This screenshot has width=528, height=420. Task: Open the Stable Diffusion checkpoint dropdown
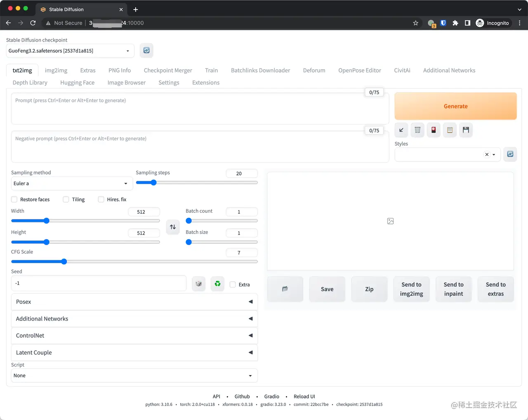(70, 51)
